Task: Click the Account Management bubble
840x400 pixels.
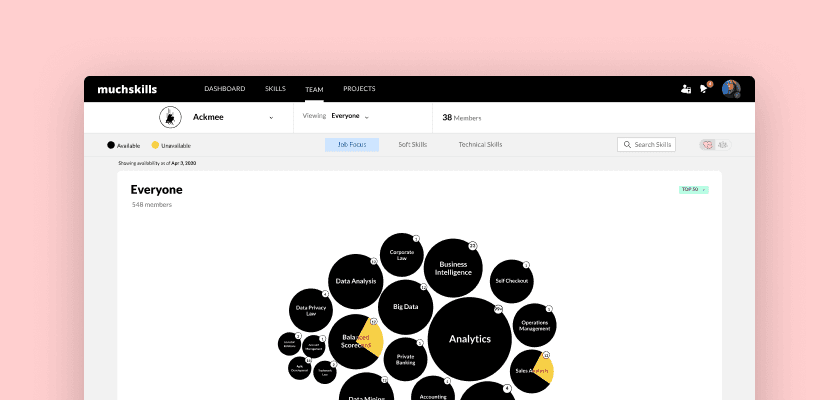Action: 313,346
